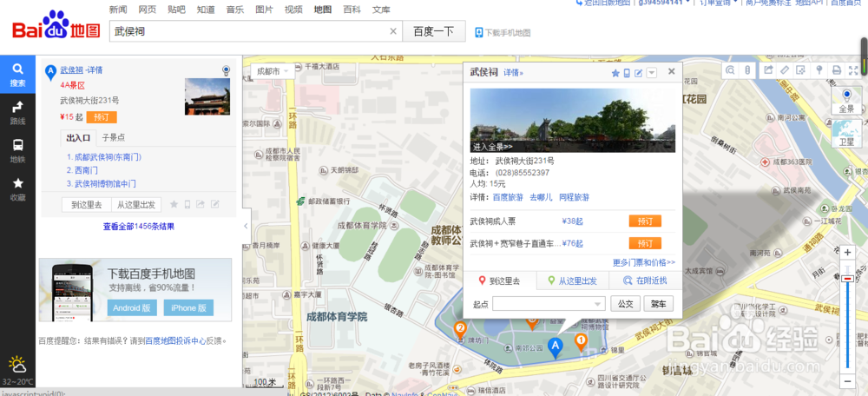Zoom out with map minus button

click(x=847, y=381)
